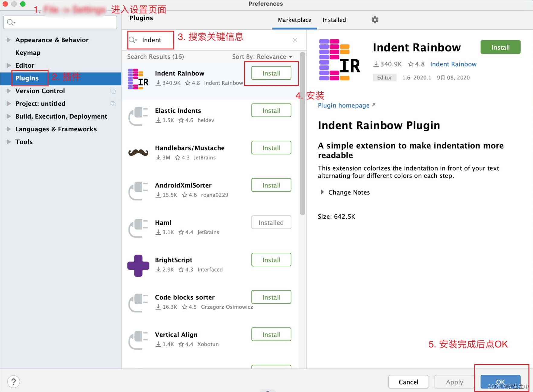
Task: Click the Version Control copy-settings icon
Action: pos(113,91)
